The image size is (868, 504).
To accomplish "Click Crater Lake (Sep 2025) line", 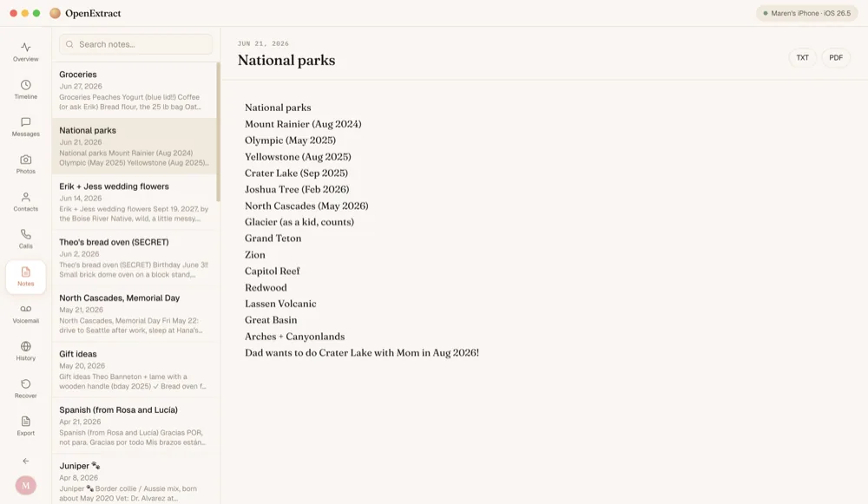I will click(296, 173).
